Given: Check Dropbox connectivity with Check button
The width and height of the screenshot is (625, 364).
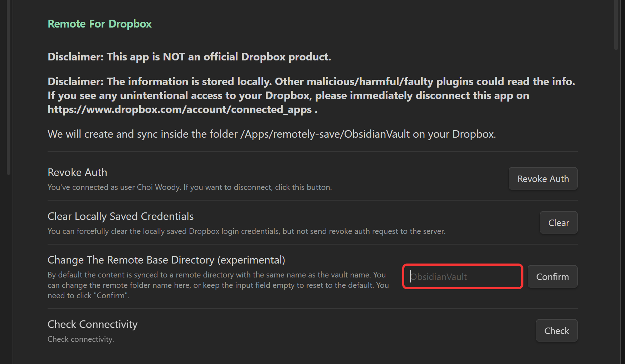Looking at the screenshot, I should (557, 331).
